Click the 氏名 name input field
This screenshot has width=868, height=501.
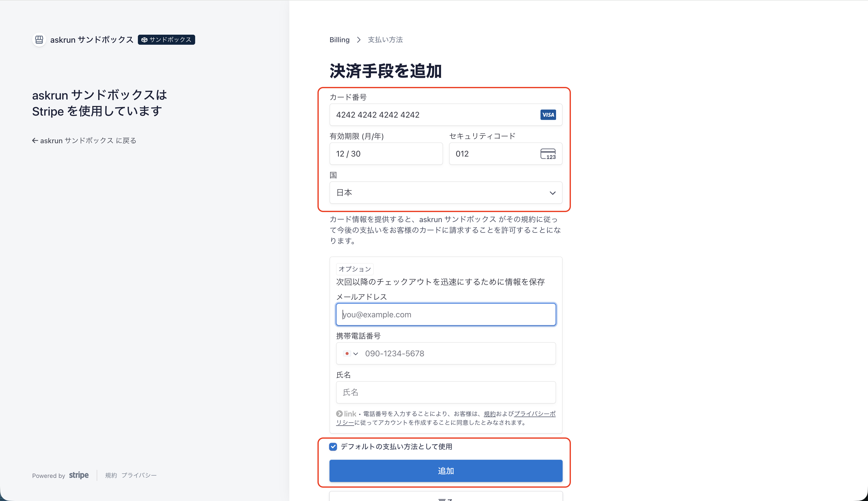pyautogui.click(x=446, y=392)
